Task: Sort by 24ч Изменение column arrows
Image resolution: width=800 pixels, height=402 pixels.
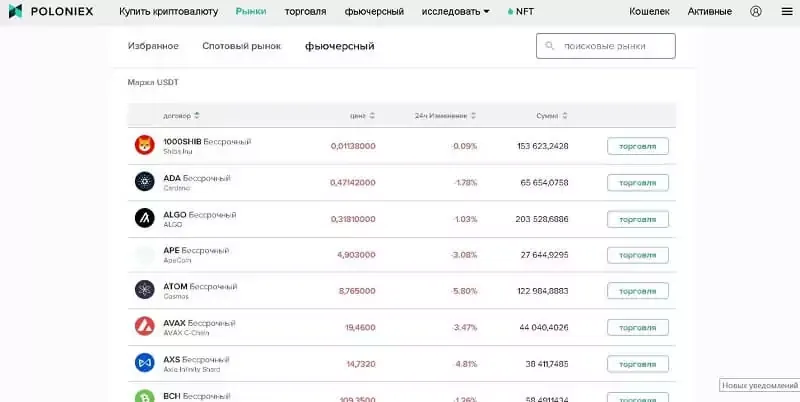Action: [x=473, y=116]
